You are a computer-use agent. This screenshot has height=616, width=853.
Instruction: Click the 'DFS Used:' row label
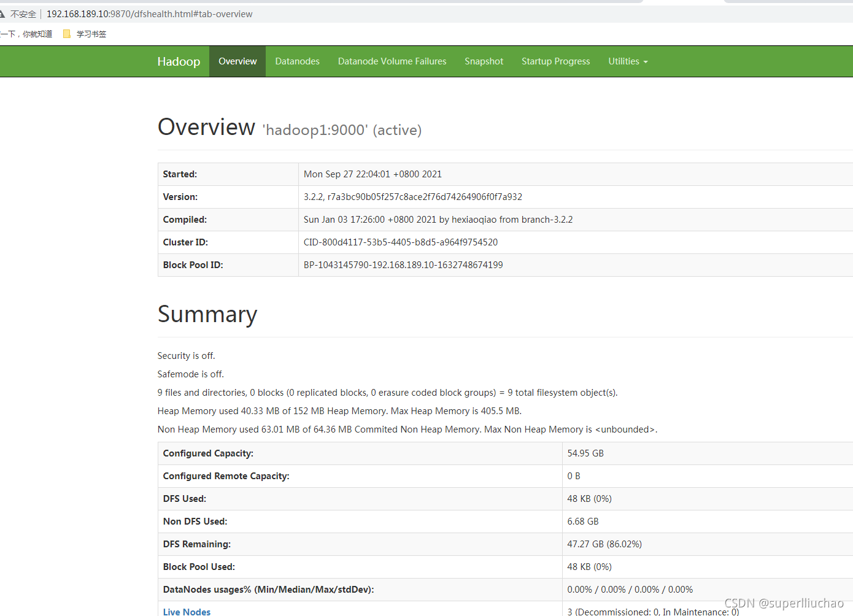point(185,499)
